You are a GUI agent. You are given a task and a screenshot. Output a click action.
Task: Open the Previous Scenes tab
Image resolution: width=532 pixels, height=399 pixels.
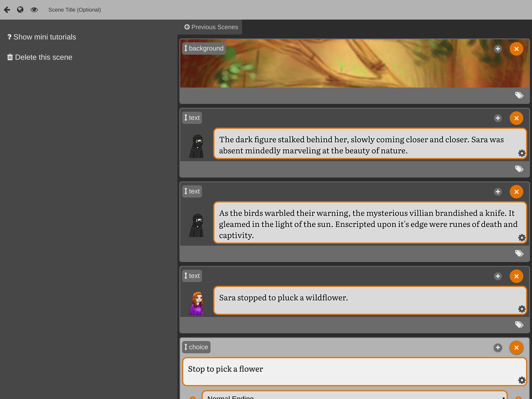coord(211,27)
